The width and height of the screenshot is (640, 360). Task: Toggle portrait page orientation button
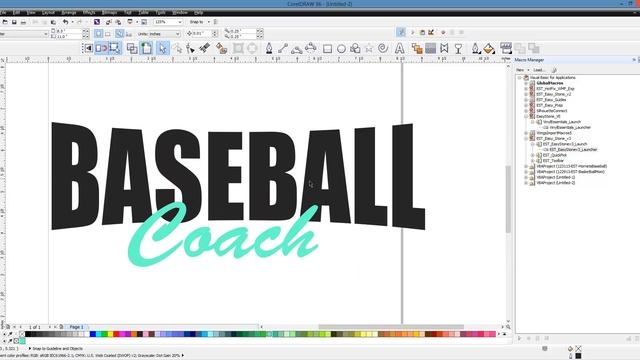click(99, 34)
